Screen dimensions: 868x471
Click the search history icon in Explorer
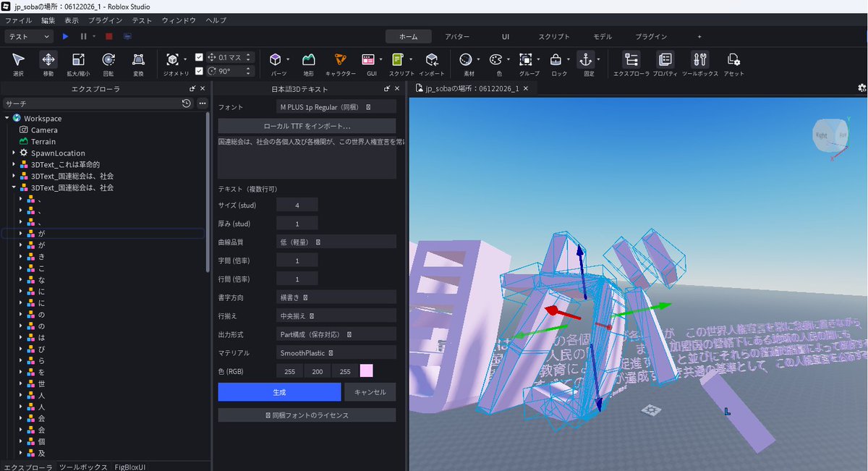(x=186, y=103)
